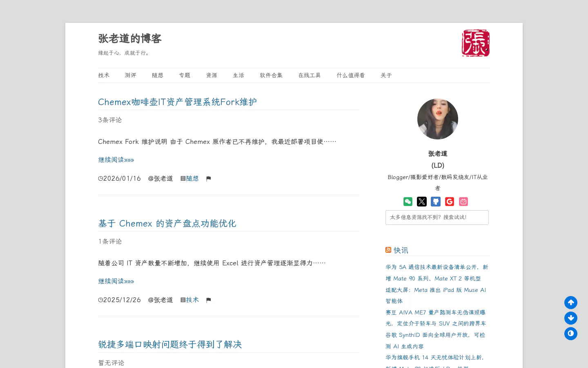Open the 锐捷多端口映射问题终于得到了解决 post

[170, 344]
